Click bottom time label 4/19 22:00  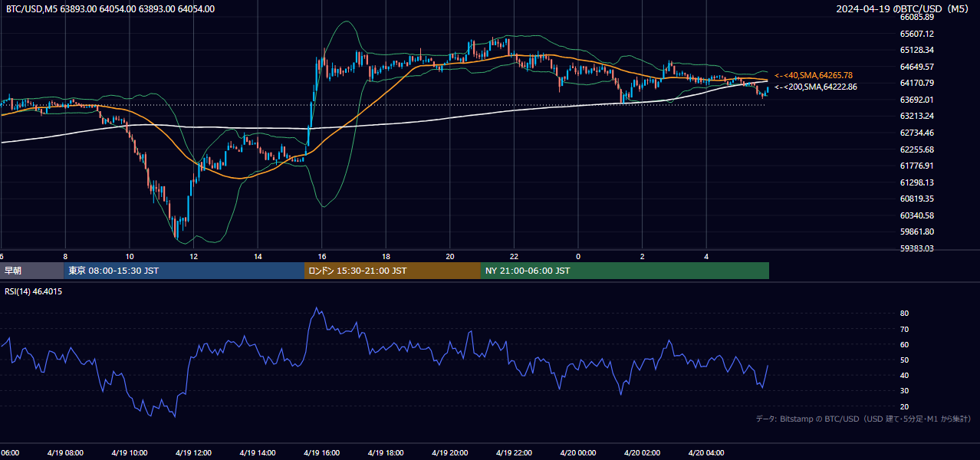pos(514,453)
